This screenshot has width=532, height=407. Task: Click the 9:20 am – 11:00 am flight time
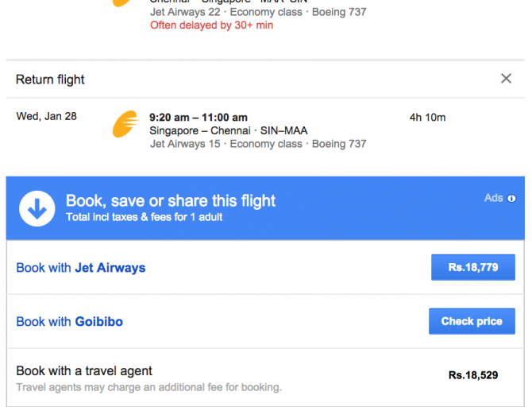tap(199, 118)
